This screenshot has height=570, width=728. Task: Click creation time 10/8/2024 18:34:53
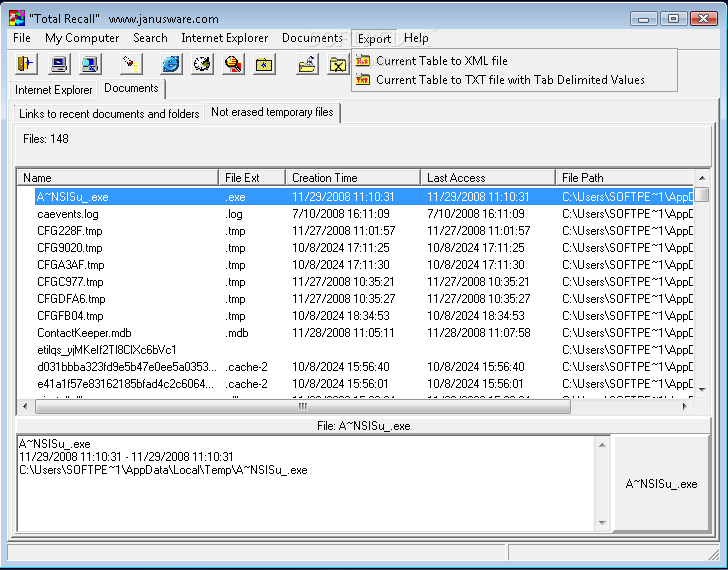[341, 316]
